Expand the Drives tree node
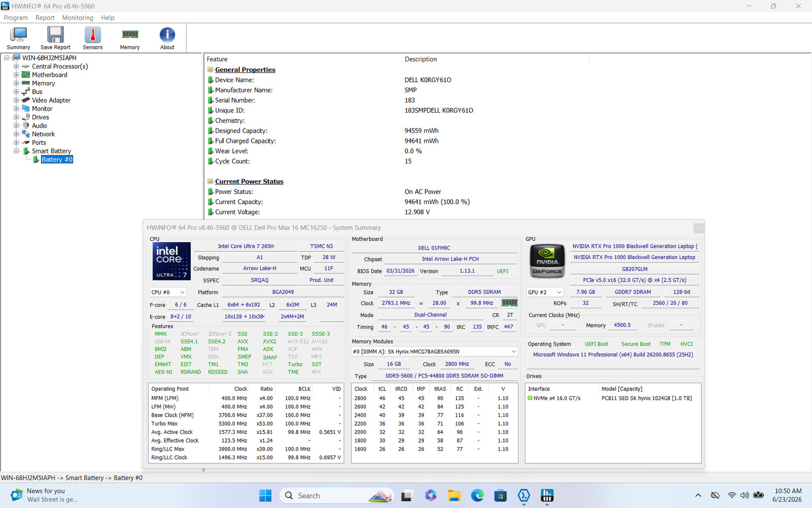The height and width of the screenshot is (508, 812). pos(16,117)
